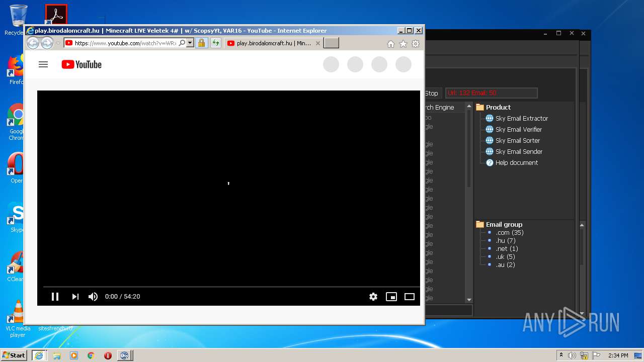Pause the YouTube video
The image size is (644, 362).
[55, 297]
